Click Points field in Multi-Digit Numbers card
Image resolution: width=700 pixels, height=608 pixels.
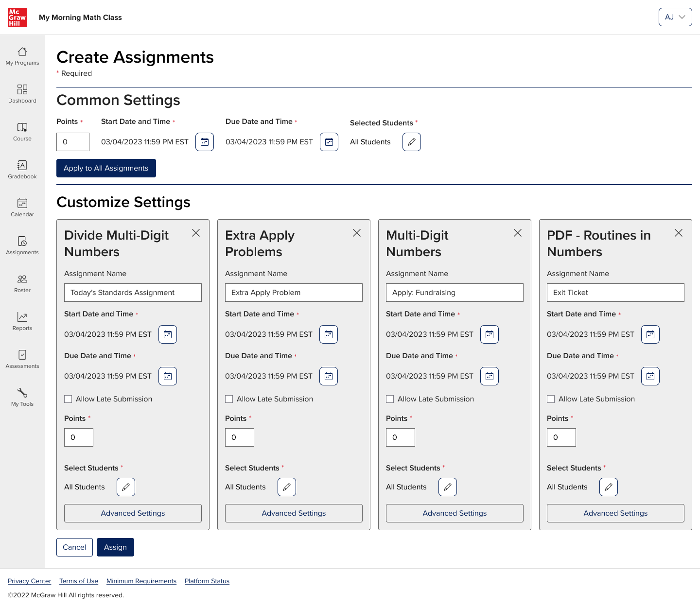click(x=401, y=437)
